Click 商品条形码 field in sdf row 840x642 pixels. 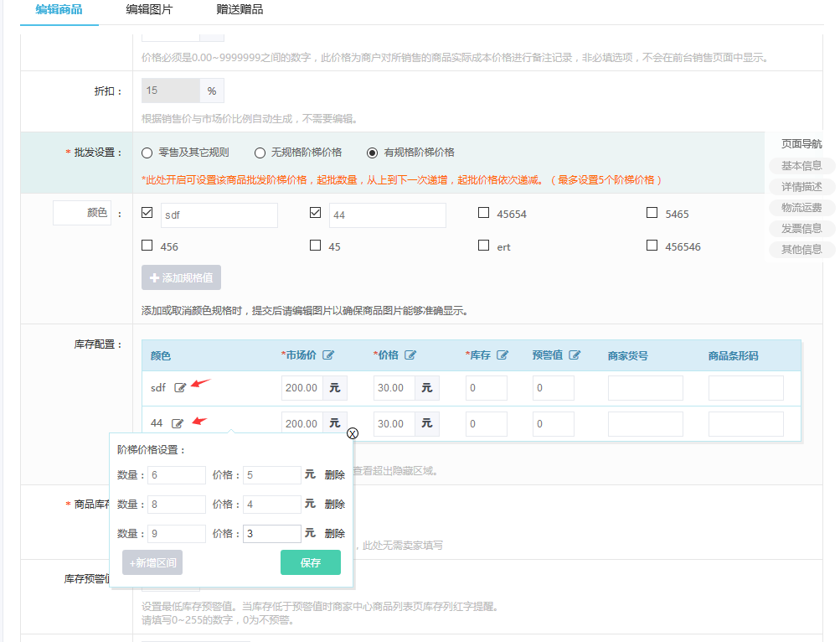746,388
